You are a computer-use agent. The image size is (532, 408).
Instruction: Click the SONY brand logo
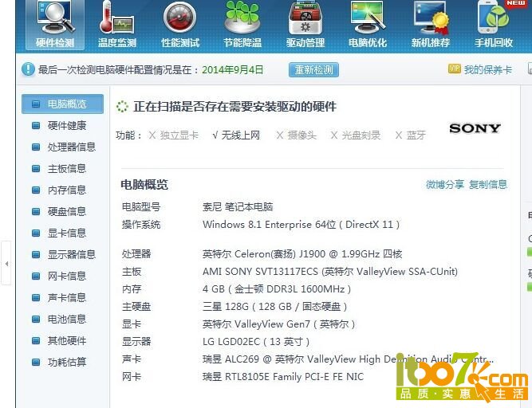475,128
